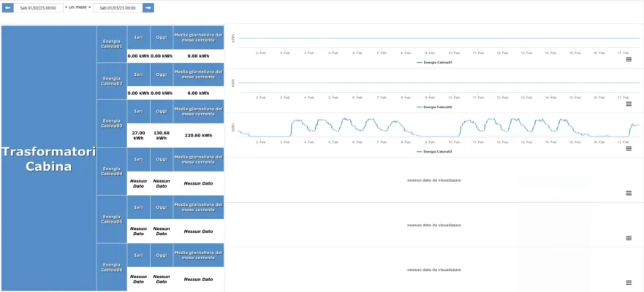Click the end date field Sab 01/03/25
The width and height of the screenshot is (644, 292).
(x=118, y=7)
